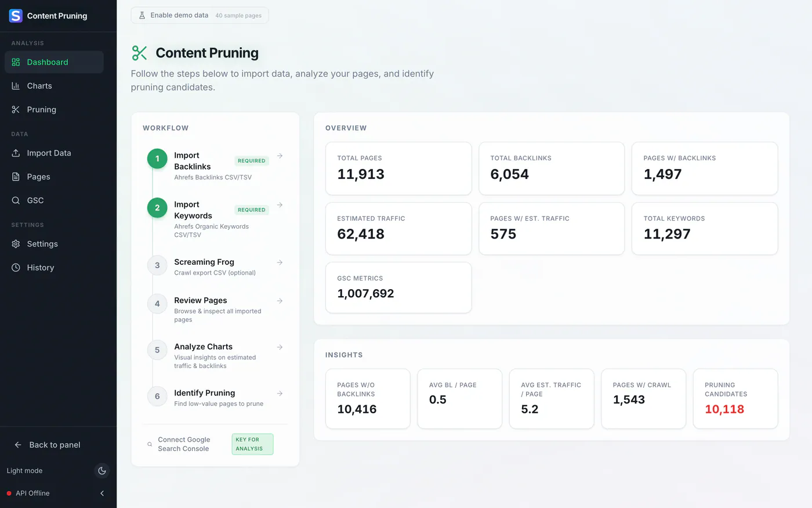
Task: Navigate to Import Data
Action: 54,153
